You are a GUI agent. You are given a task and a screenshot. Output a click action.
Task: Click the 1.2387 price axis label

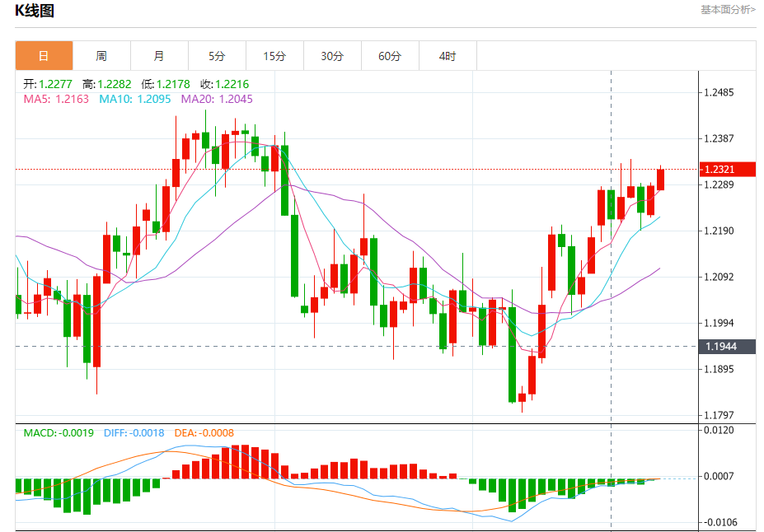(x=719, y=138)
